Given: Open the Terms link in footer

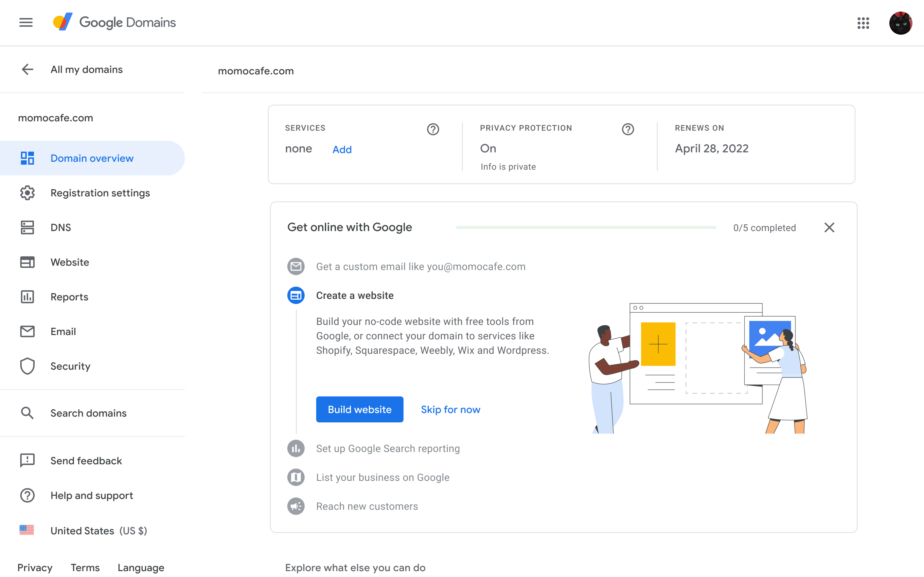Looking at the screenshot, I should (x=85, y=567).
